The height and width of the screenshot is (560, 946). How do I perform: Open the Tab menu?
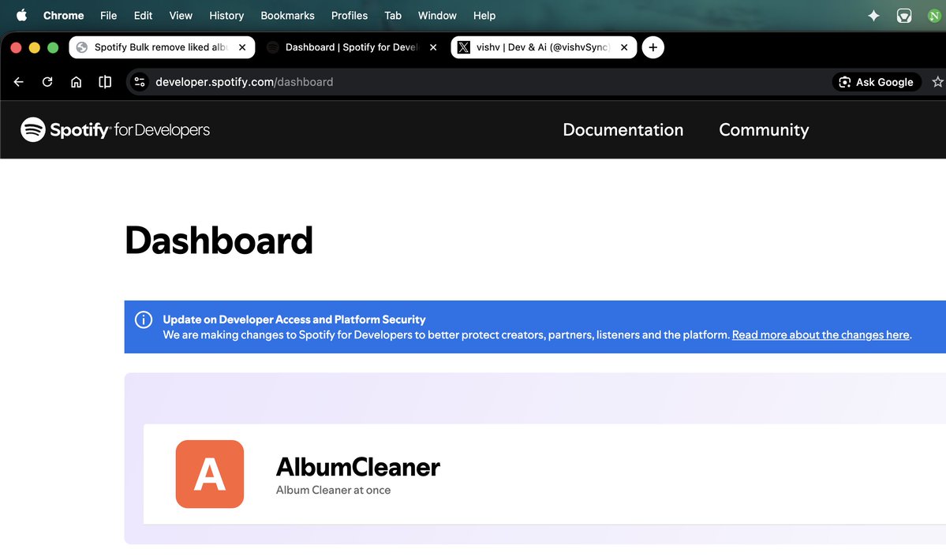[393, 15]
